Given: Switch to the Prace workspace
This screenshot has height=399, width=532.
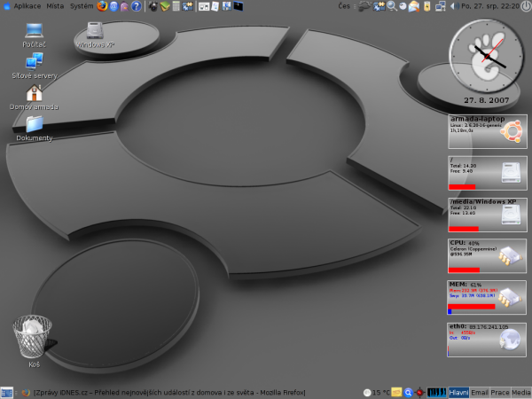Looking at the screenshot, I should (x=500, y=393).
